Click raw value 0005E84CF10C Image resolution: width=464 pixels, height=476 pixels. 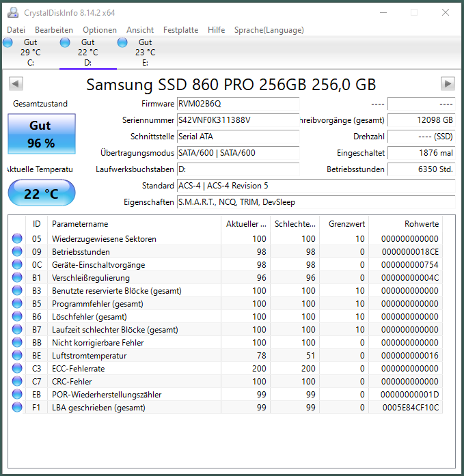411,408
